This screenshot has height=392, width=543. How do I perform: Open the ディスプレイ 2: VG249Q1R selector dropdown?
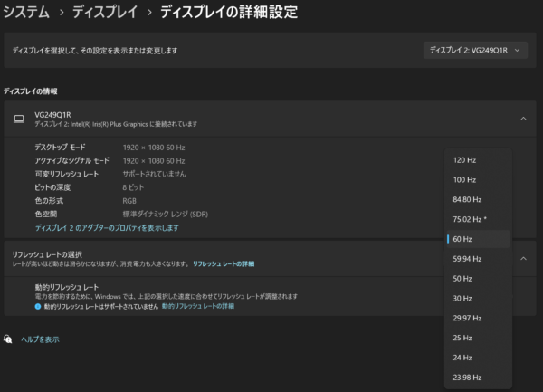[x=475, y=51]
